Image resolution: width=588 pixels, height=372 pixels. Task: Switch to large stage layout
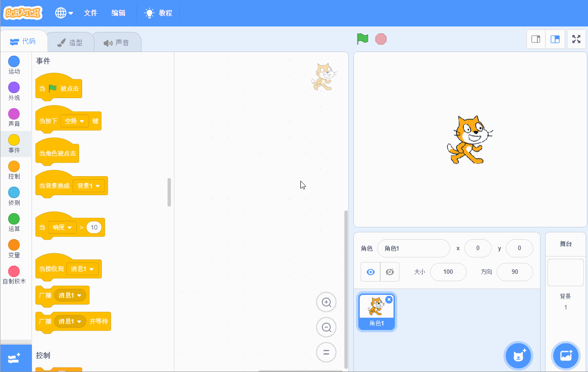555,39
